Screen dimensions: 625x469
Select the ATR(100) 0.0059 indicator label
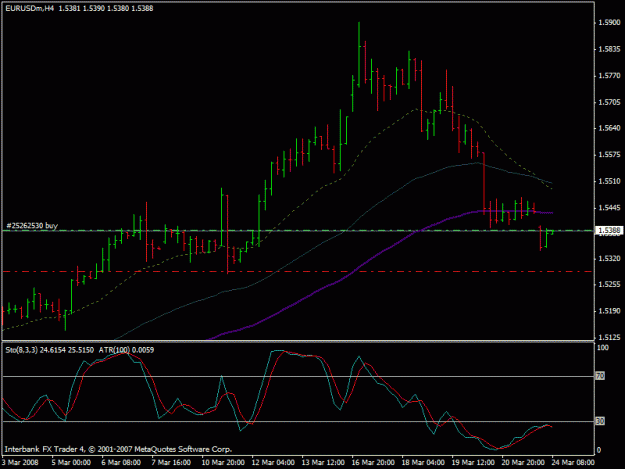(126, 350)
